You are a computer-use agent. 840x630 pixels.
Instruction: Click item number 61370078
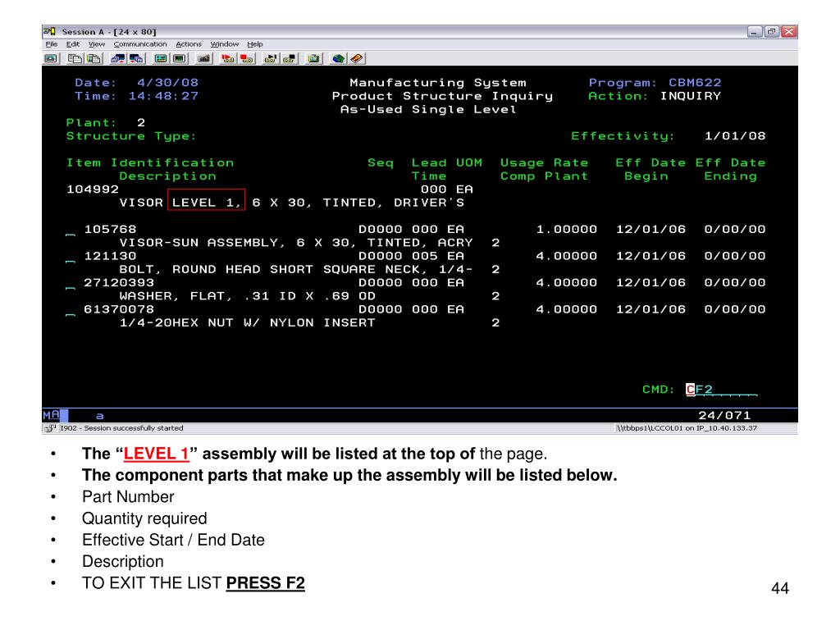(x=119, y=309)
